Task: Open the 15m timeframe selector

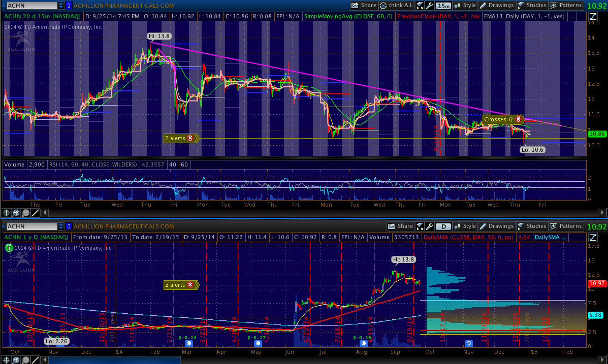Action: pyautogui.click(x=443, y=6)
